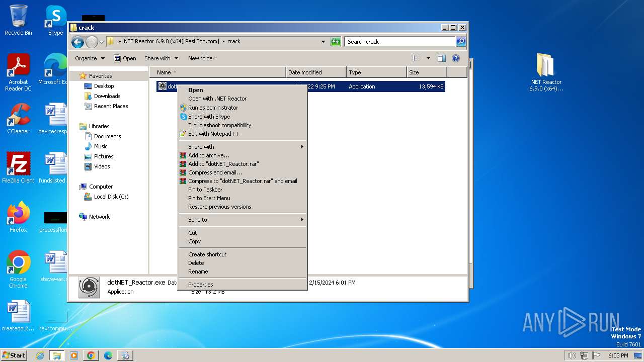The image size is (644, 362).
Task: Open CCleaner desktop shortcut
Action: 18,119
